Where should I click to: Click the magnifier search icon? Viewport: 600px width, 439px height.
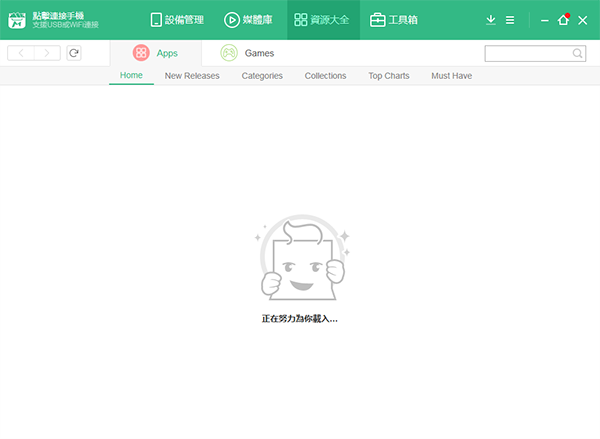[x=577, y=53]
